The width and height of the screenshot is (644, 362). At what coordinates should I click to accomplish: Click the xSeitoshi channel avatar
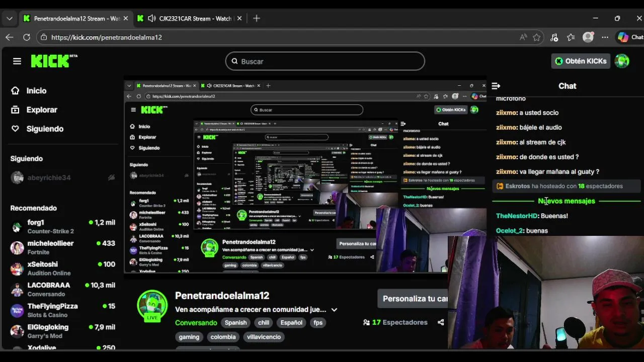17,269
